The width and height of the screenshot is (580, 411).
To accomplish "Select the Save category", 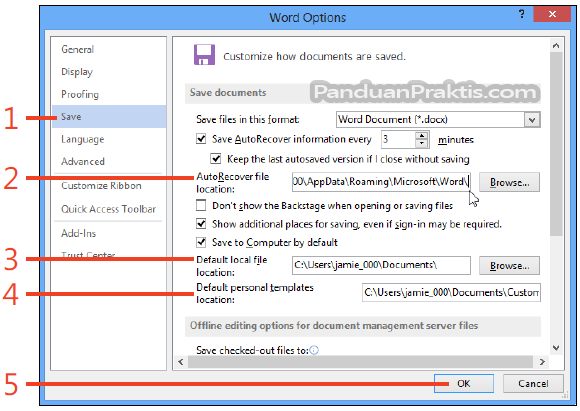I will (109, 117).
